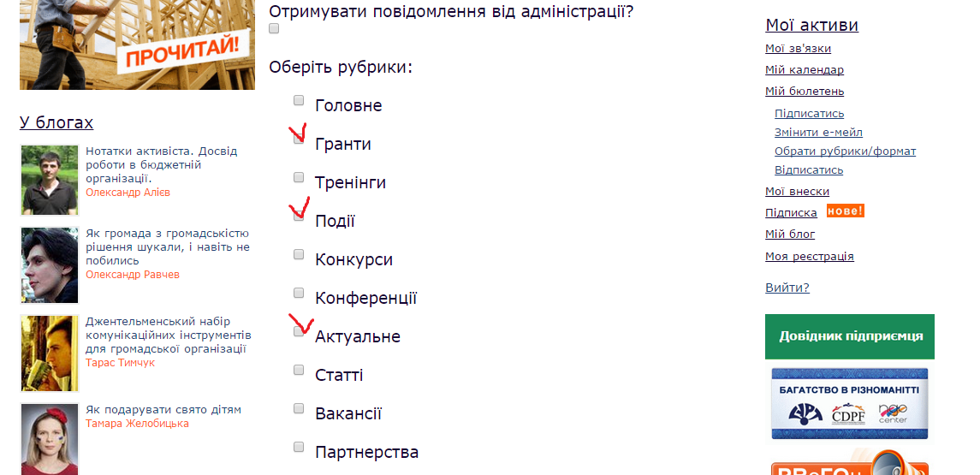Open Олександр Равчев blog author photo
The width and height of the screenshot is (980, 475).
coord(50,265)
